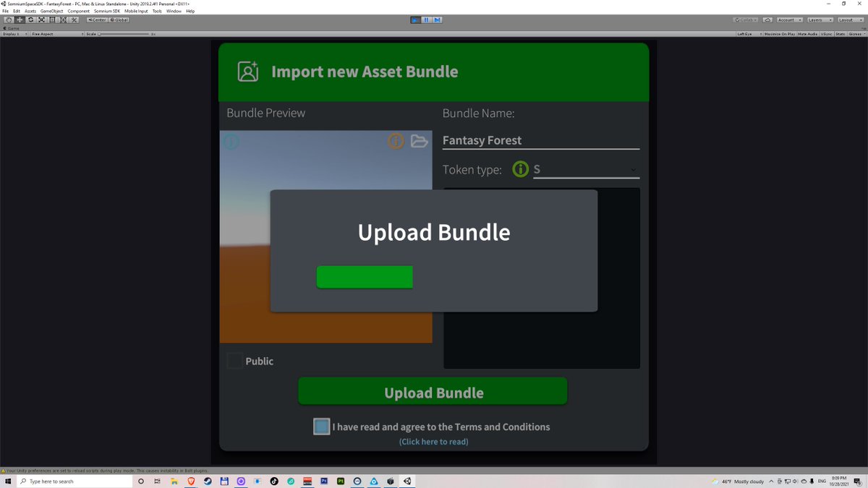868x488 pixels.
Task: Toggle pivot Center mode button
Action: (97, 20)
